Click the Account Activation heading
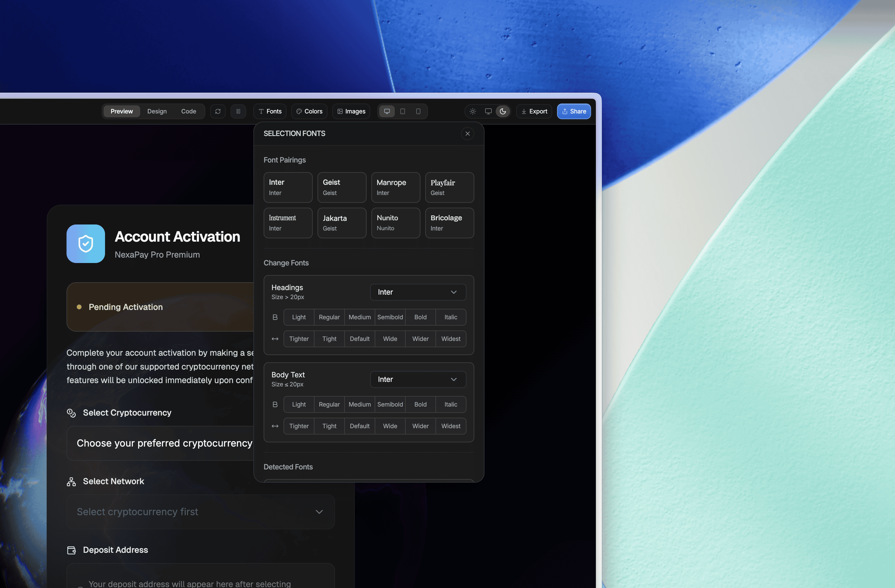The image size is (895, 588). click(177, 237)
